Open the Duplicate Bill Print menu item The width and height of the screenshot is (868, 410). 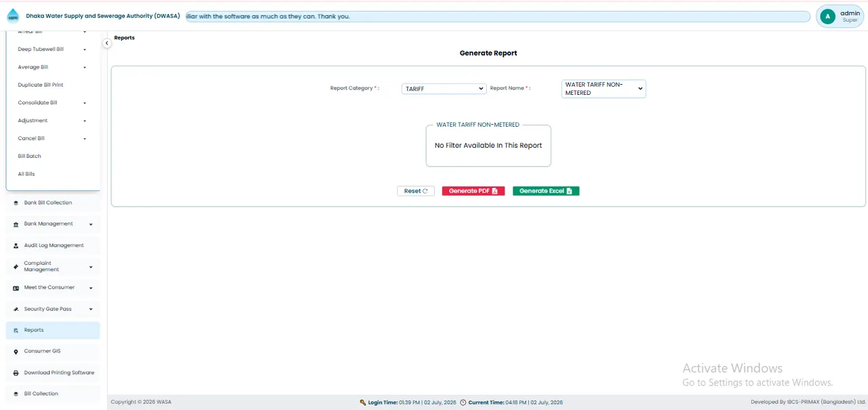click(41, 85)
